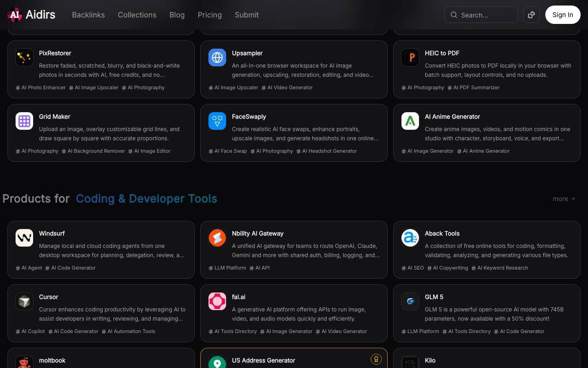
Task: Open the Nbility AI Gateway title
Action: click(258, 234)
